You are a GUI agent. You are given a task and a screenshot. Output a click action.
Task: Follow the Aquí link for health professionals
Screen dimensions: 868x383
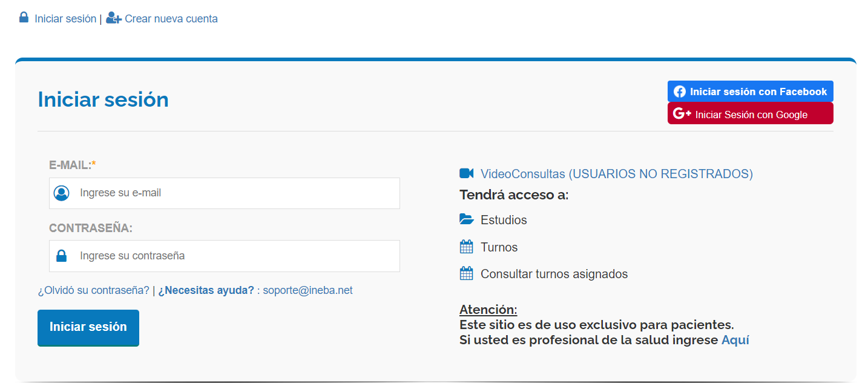tap(735, 340)
